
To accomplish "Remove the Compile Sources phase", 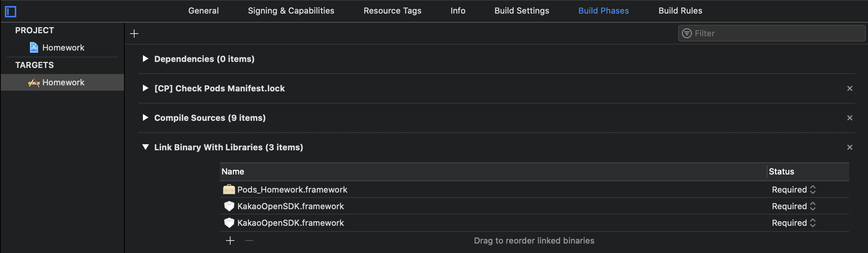I will (850, 118).
